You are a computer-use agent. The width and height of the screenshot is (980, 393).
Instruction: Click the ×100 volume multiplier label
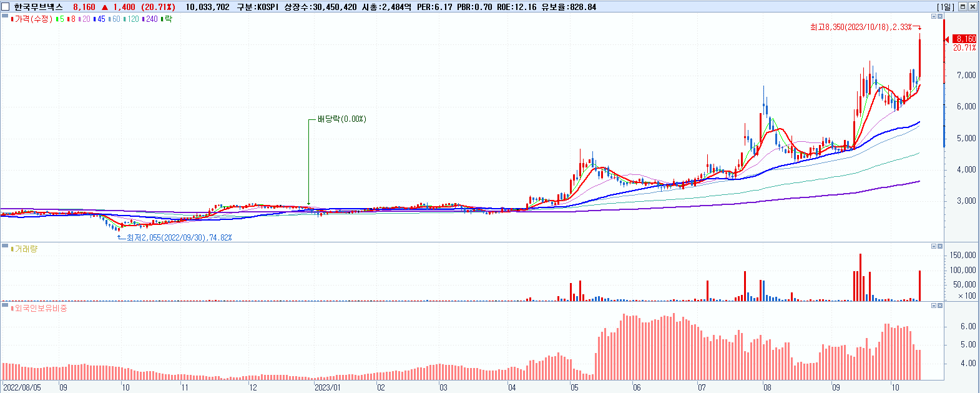(x=967, y=296)
